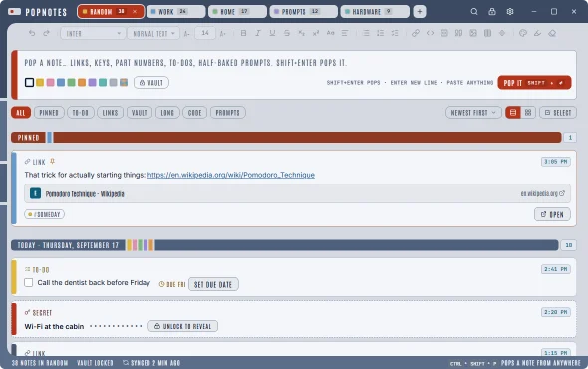Switch to the Prompts tab
The width and height of the screenshot is (588, 369).
tap(303, 12)
